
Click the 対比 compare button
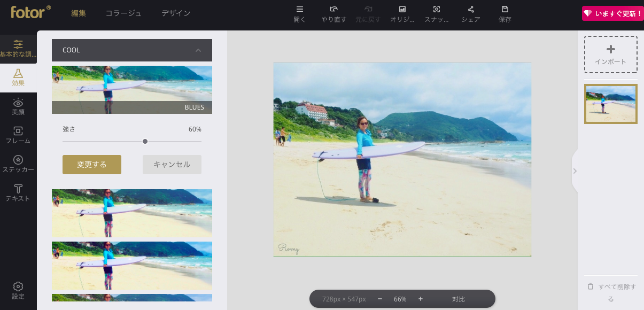point(459,299)
